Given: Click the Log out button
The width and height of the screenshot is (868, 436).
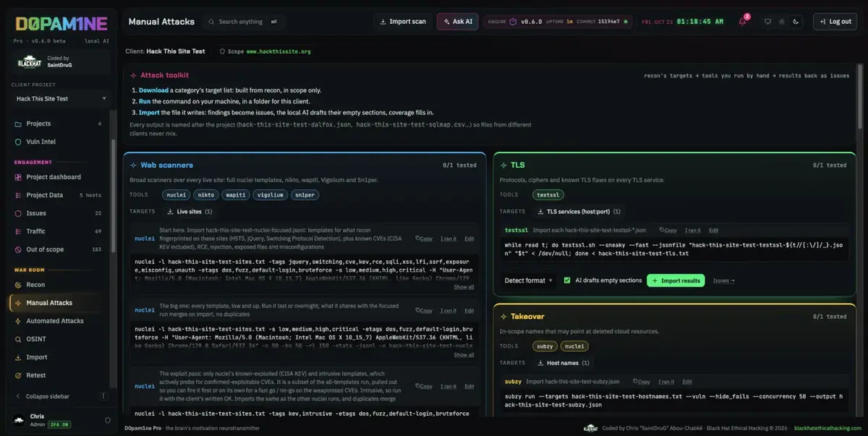Looking at the screenshot, I should (x=835, y=22).
